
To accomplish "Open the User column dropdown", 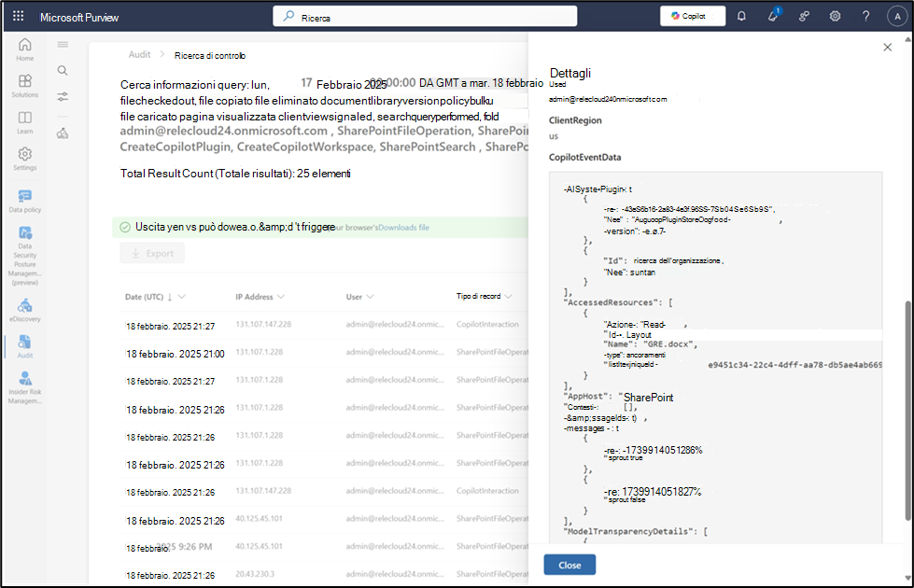I will tap(370, 297).
